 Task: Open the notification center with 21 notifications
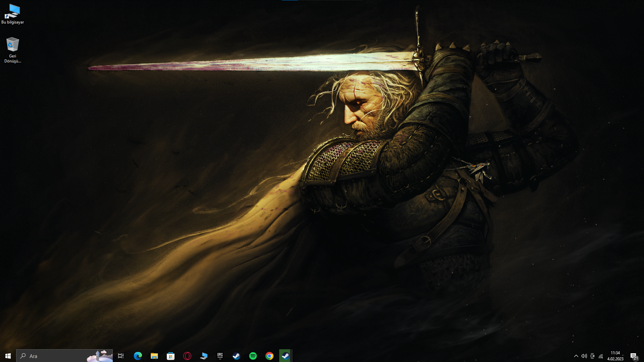634,356
